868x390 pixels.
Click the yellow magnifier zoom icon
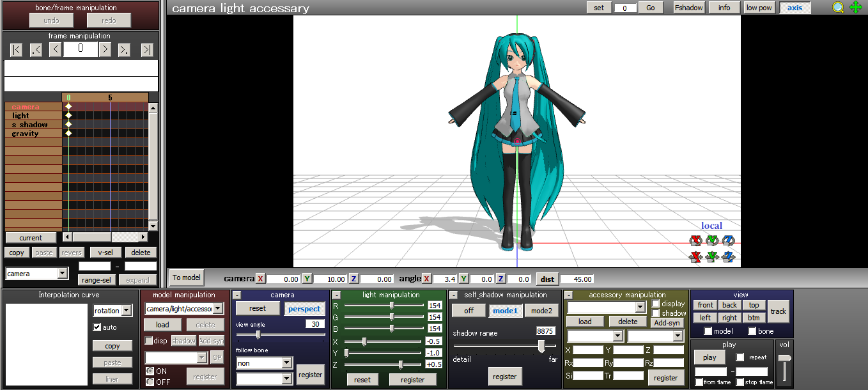tap(838, 8)
